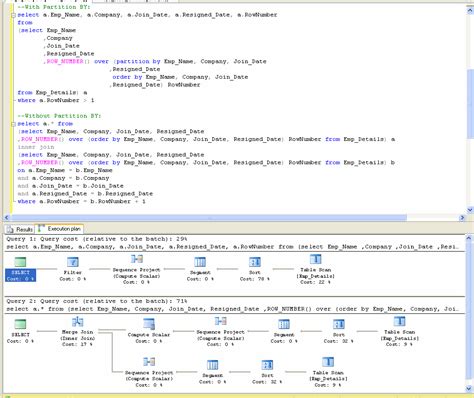Click 'on a.Emp_Name = b.Emp_Name' line

[65, 170]
